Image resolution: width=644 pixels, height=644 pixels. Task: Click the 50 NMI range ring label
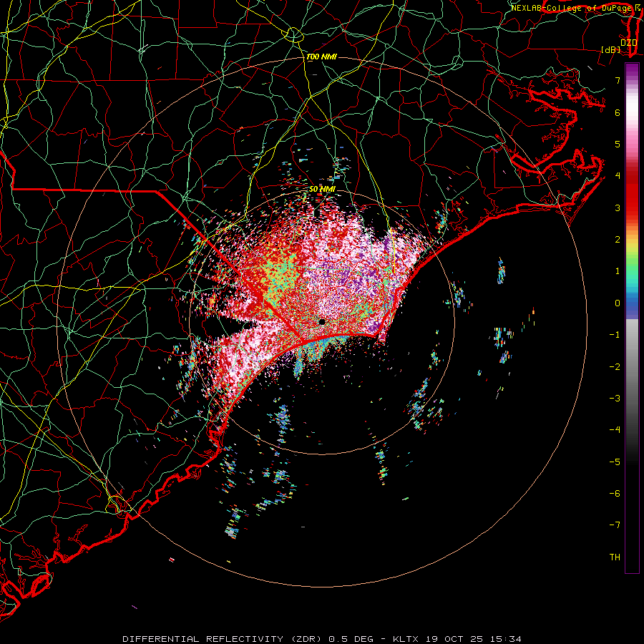[x=323, y=189]
